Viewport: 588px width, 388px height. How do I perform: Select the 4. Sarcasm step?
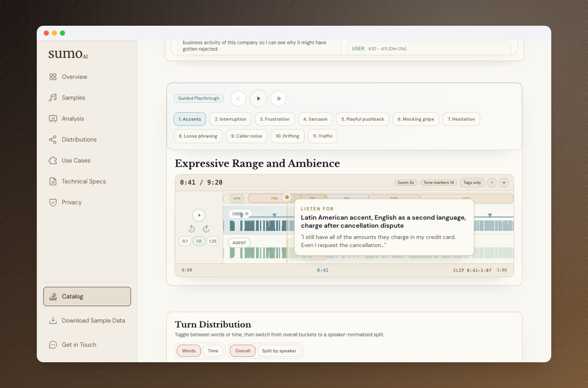315,119
